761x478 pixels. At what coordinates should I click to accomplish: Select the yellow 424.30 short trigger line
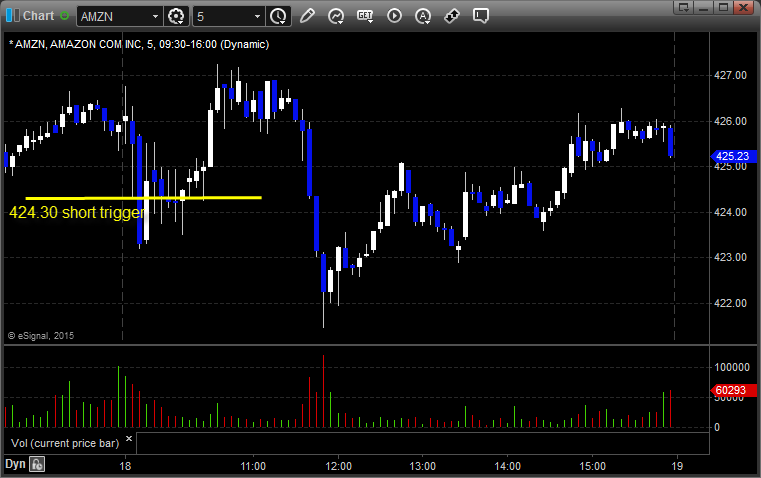tap(143, 198)
